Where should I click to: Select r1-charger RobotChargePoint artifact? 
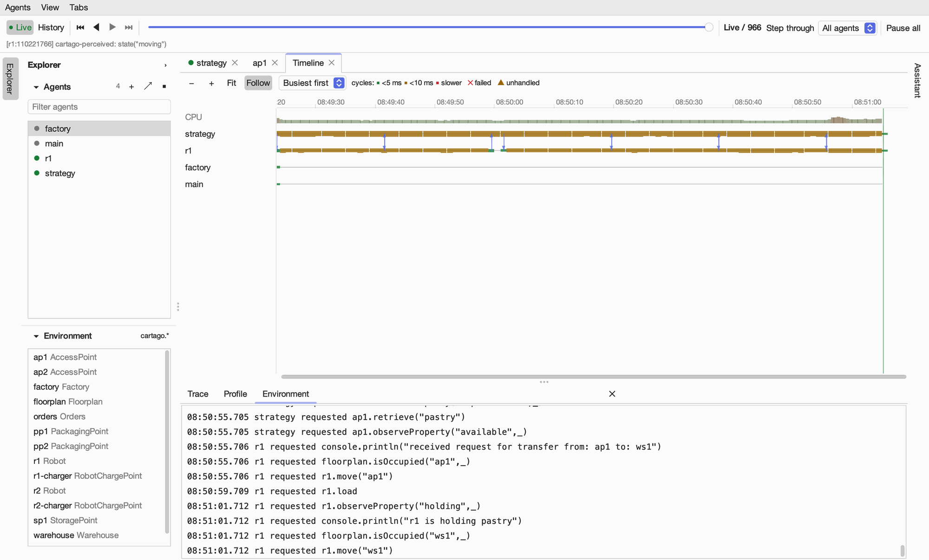(x=96, y=476)
